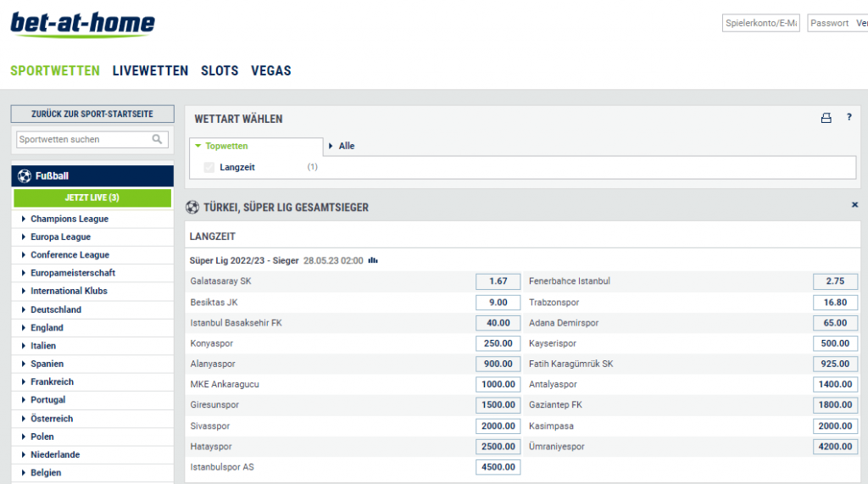Select Sivasspor odds 2000.00
This screenshot has height=484, width=868.
(498, 426)
